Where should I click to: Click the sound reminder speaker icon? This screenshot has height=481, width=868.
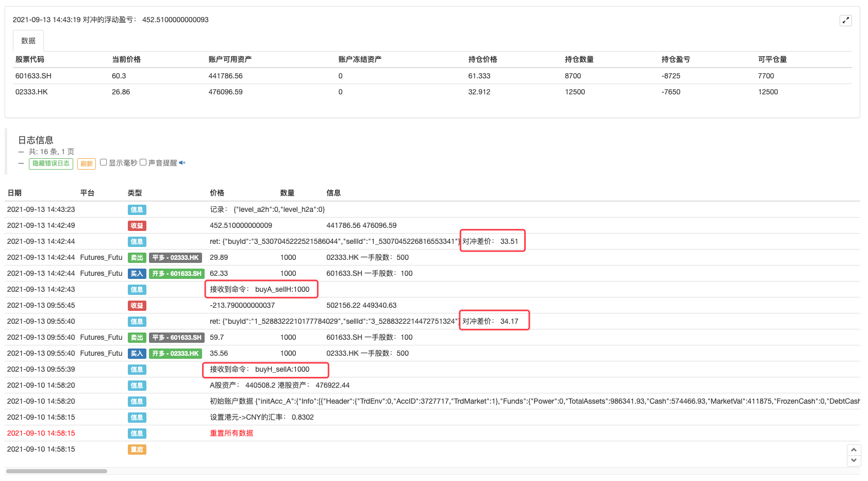coord(182,163)
